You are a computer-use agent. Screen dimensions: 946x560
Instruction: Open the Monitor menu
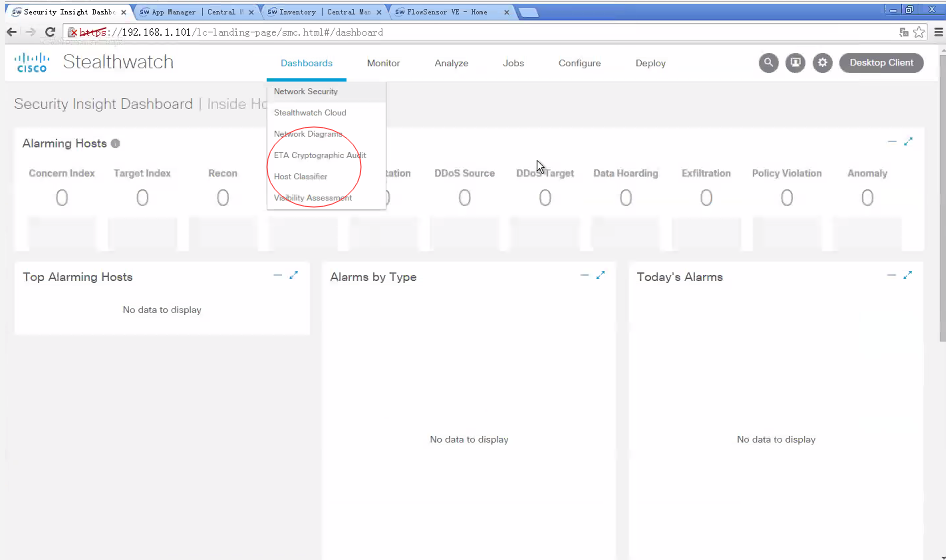click(x=383, y=63)
